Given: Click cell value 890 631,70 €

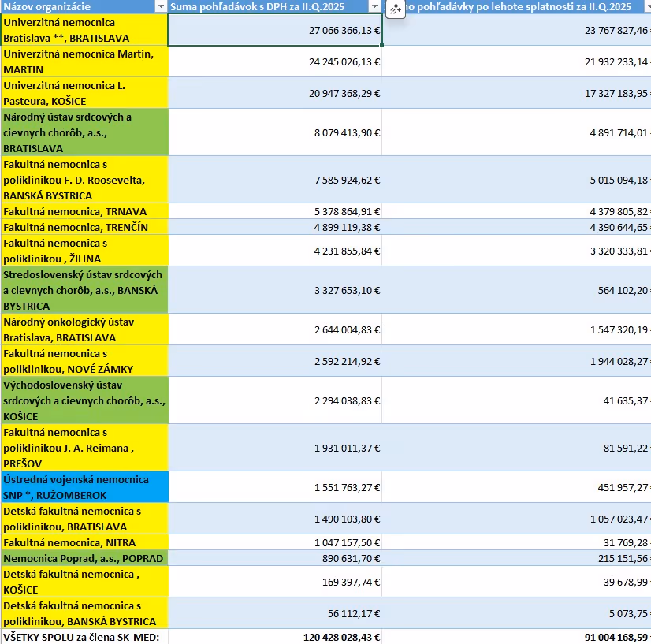Looking at the screenshot, I should coord(351,559).
